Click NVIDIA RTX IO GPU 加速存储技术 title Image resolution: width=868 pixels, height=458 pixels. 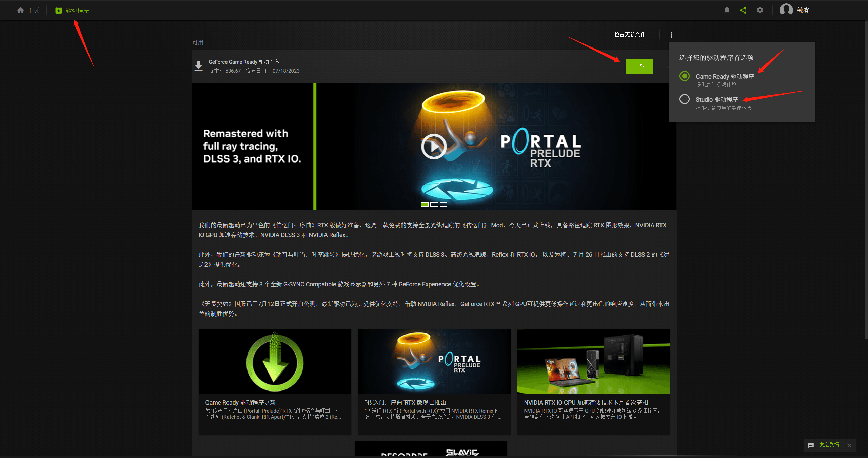[x=586, y=403]
